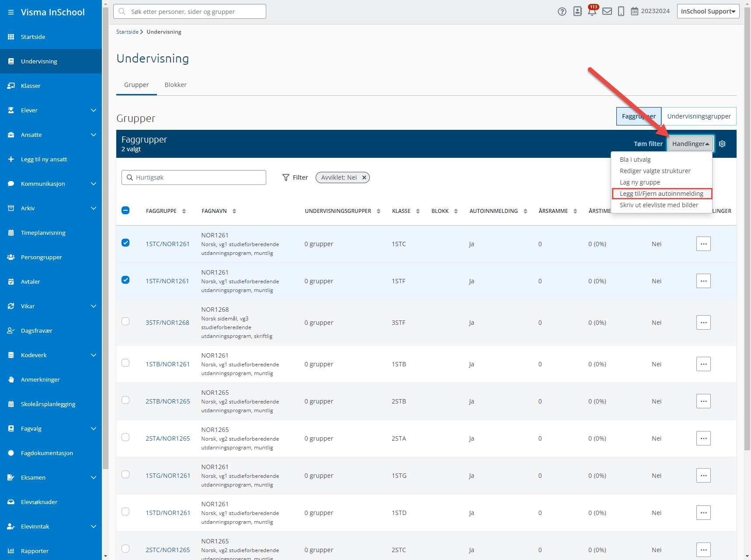Choose Legg til/Fjern autoinnmelding
Screen dimensions: 751x560
(662, 194)
